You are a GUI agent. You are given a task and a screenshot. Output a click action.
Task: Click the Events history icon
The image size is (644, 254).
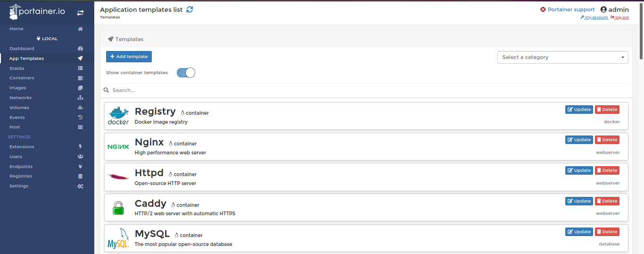[x=80, y=118]
